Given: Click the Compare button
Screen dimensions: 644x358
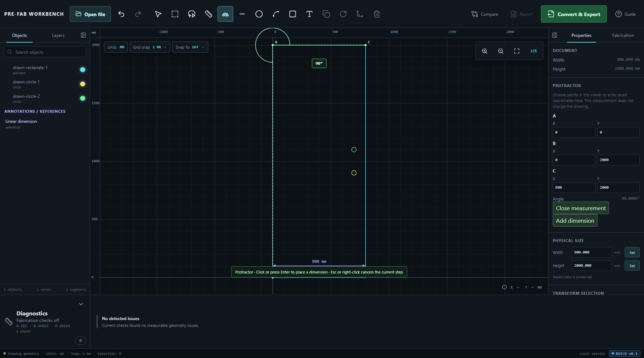Looking at the screenshot, I should click(485, 14).
